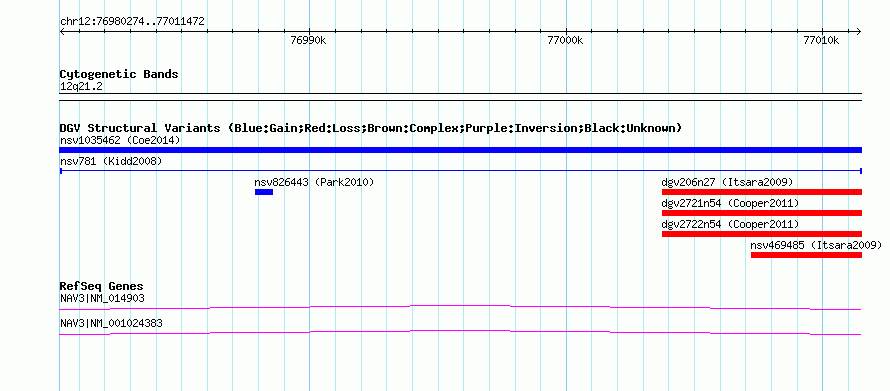Select the NAV3|NM_001024383 gene label
890x391 pixels.
coord(111,323)
